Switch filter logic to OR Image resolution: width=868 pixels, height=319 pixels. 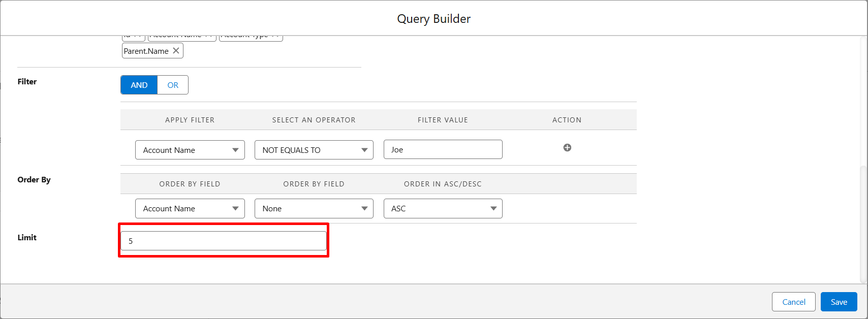pos(173,85)
